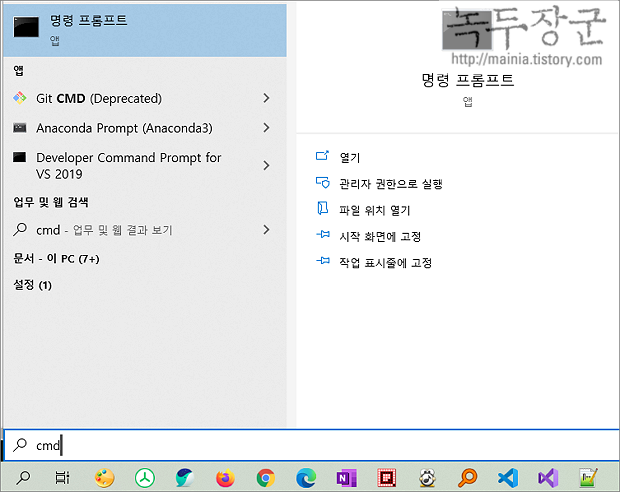The width and height of the screenshot is (620, 492).
Task: Click the Anaconda Prompt app icon
Action: pyautogui.click(x=20, y=128)
